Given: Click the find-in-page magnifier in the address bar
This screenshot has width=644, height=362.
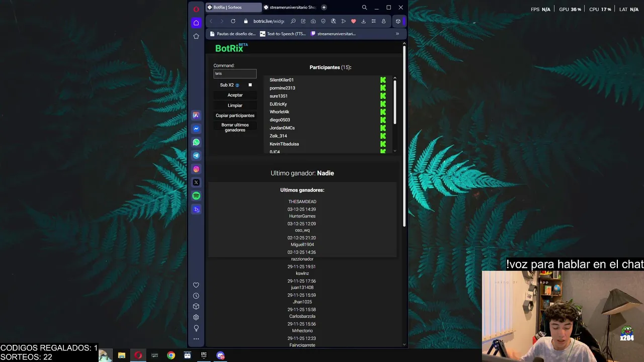Looking at the screenshot, I should point(293,21).
